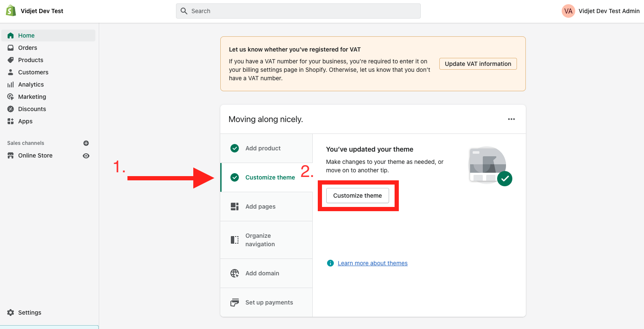Click the Vidjet Dev Test store name
Screen dimensions: 644x329
(x=42, y=11)
